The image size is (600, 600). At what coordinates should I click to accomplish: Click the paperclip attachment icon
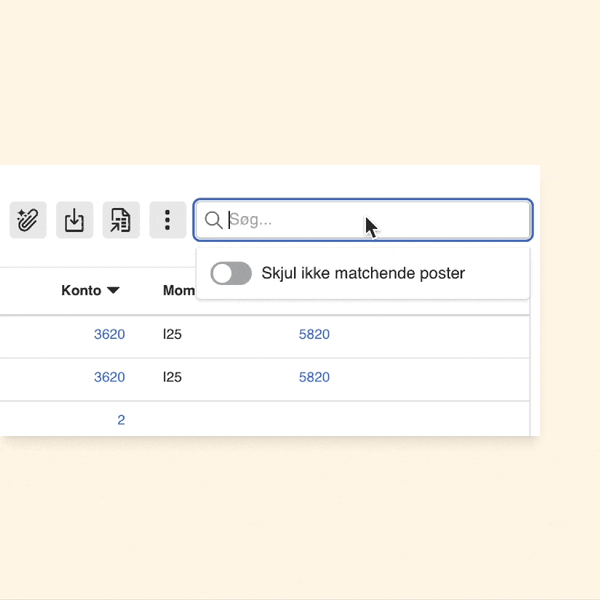(28, 220)
